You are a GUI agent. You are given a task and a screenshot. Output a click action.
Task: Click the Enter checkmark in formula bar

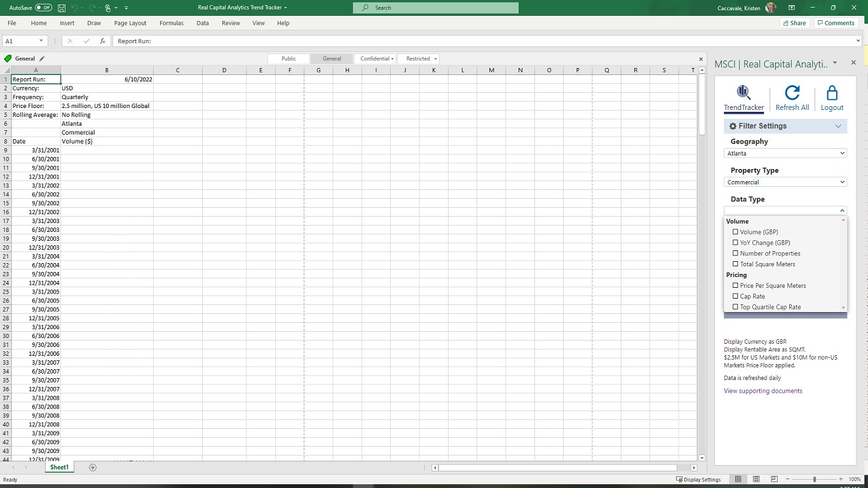pyautogui.click(x=86, y=41)
